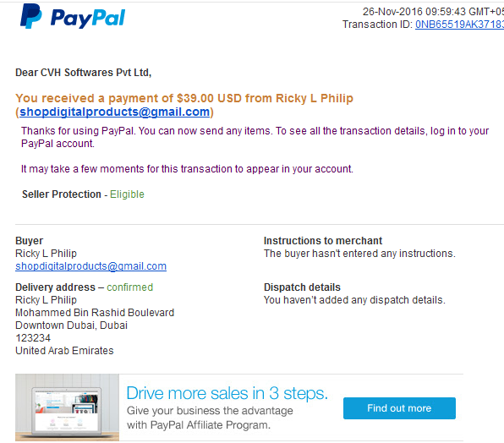Click shopdigitalproducts@gmail.com in the orange heading
Viewport: 504px width, 443px height.
click(115, 112)
